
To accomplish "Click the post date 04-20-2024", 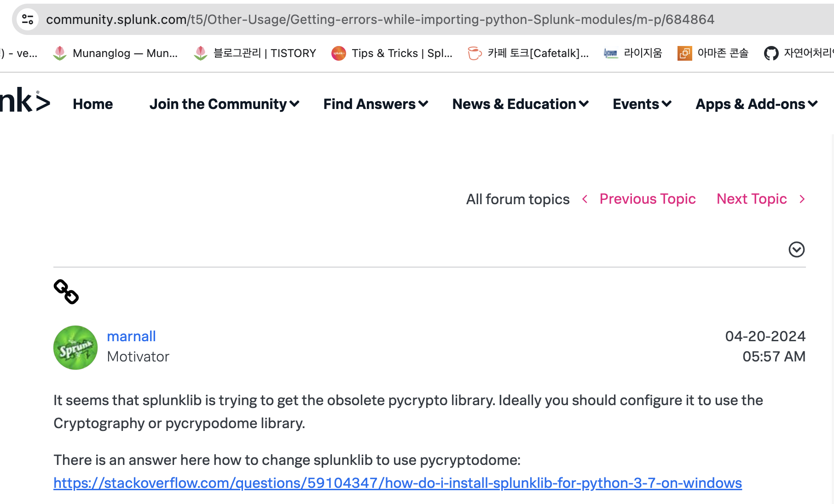I will point(765,336).
